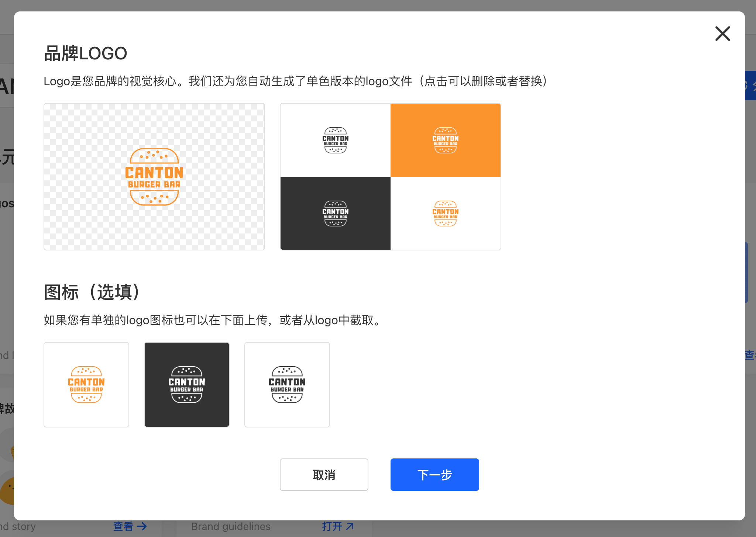Choose the orange Canton Burger Bar icon tile
The image size is (756, 537).
[86, 384]
